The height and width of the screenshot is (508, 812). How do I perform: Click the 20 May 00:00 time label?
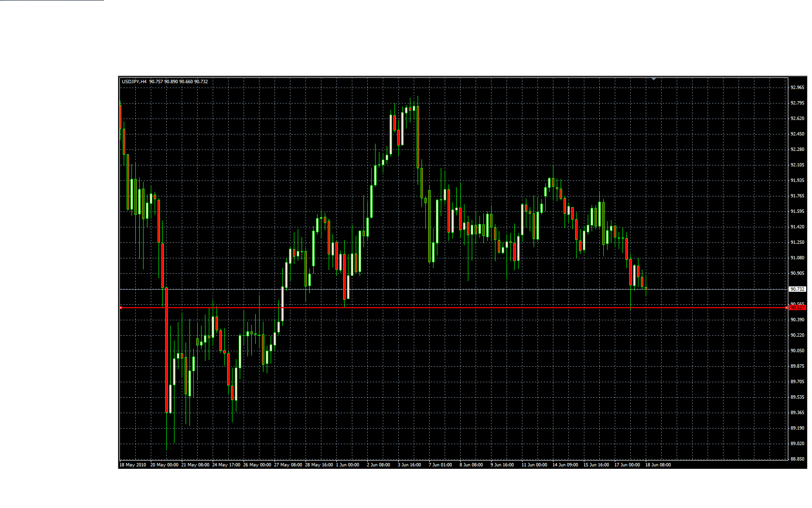click(x=164, y=465)
